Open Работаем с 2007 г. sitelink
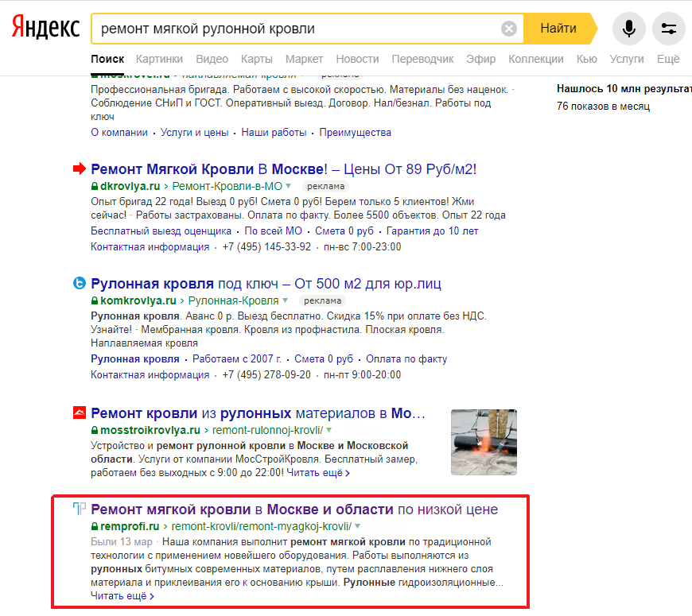The image size is (692, 616). (237, 359)
